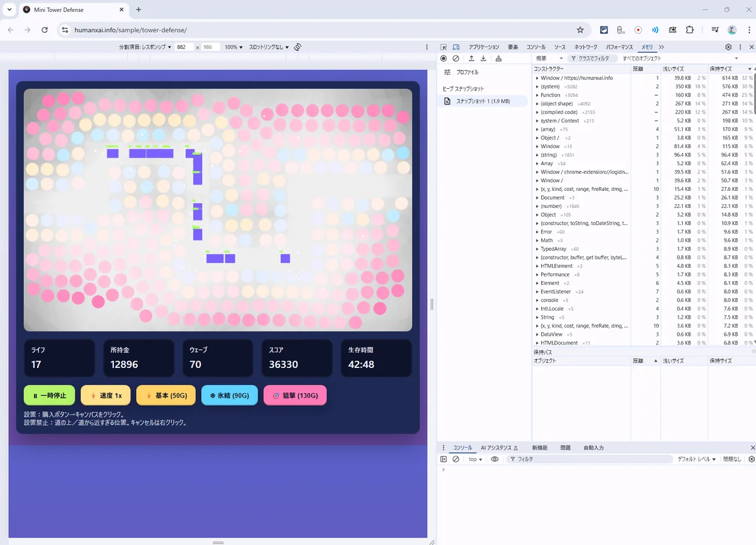Toggle the device toolbar icon
This screenshot has width=756, height=545.
click(456, 47)
